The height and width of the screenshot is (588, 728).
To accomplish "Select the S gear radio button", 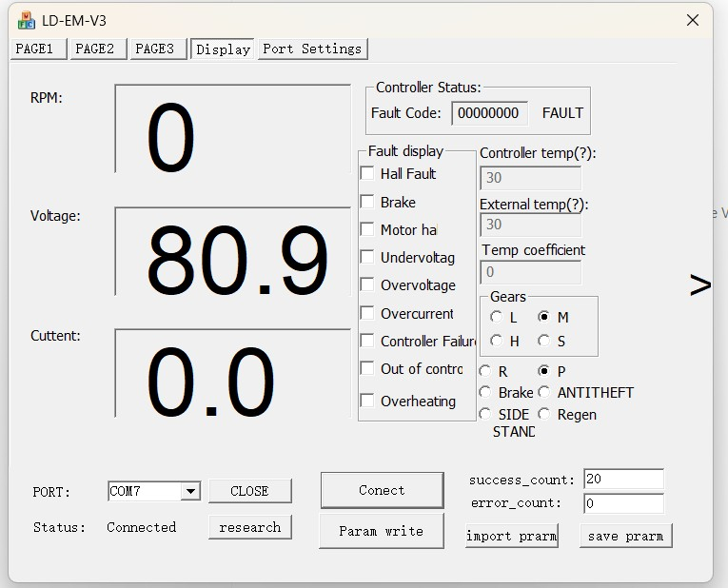I will coord(543,340).
